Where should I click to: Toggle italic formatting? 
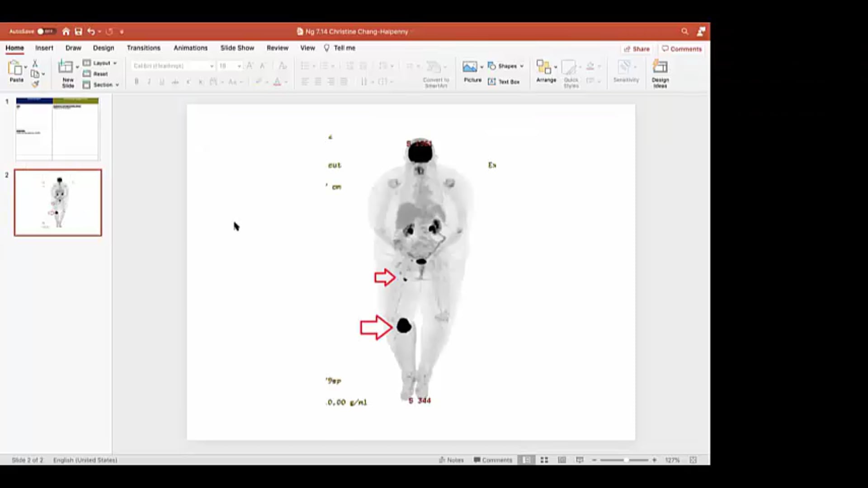pos(149,82)
